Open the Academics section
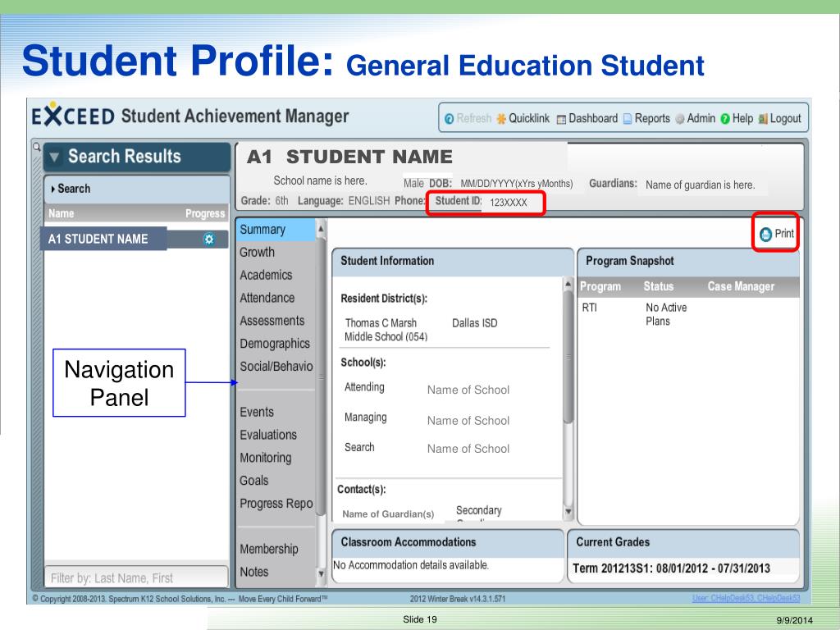 tap(266, 275)
